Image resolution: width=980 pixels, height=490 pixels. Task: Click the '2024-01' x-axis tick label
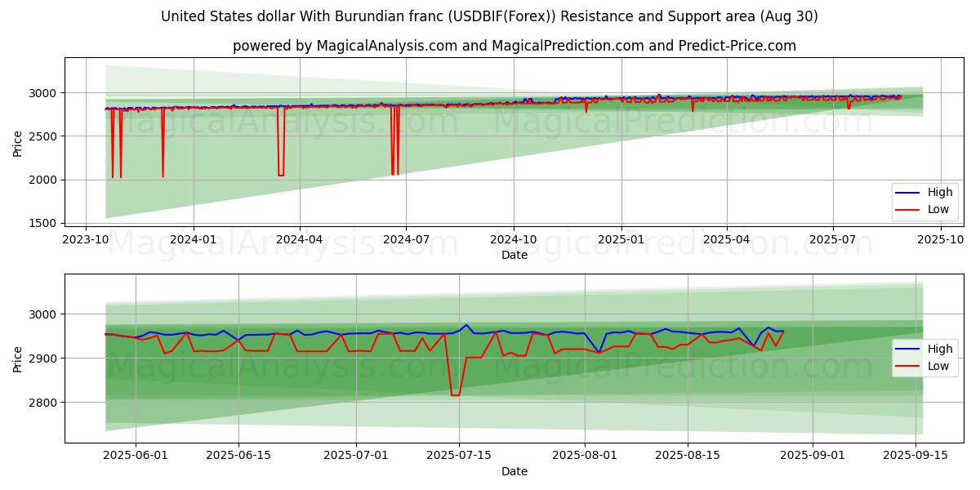pos(194,239)
